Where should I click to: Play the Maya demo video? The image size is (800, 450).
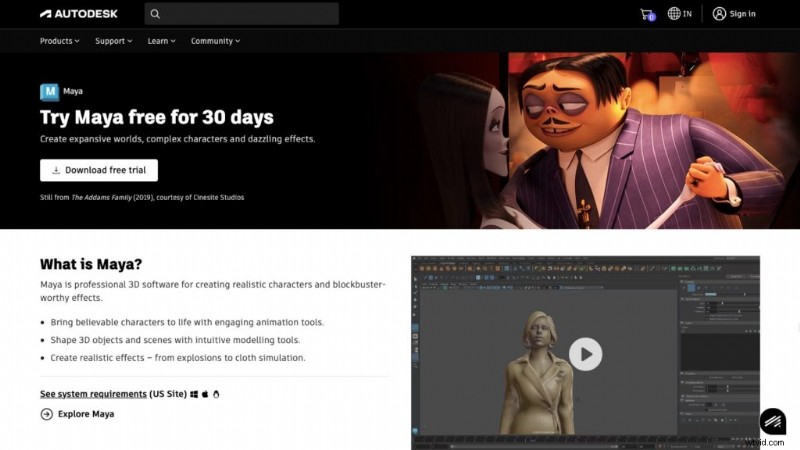(x=585, y=354)
